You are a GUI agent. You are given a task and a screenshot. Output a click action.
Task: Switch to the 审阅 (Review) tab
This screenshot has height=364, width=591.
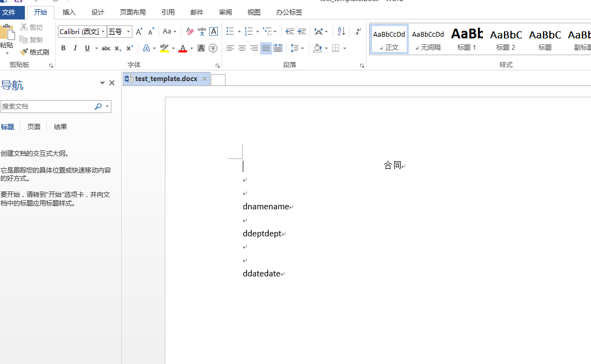click(225, 12)
